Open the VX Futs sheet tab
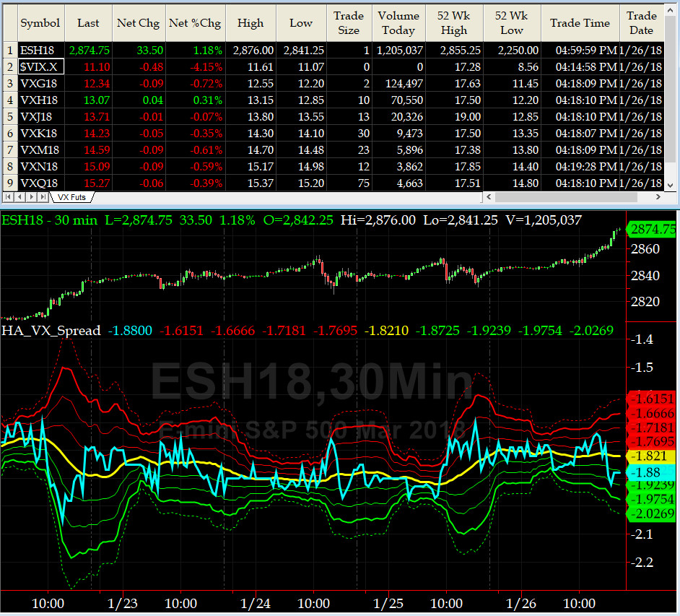This screenshot has height=616, width=680. pos(71,197)
